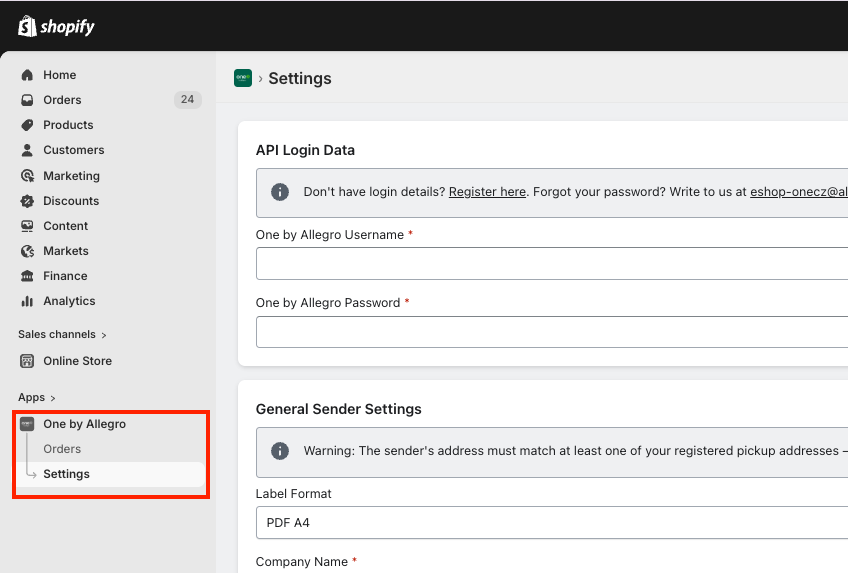Click the Settings page title
Image resolution: width=848 pixels, height=573 pixels.
point(300,78)
